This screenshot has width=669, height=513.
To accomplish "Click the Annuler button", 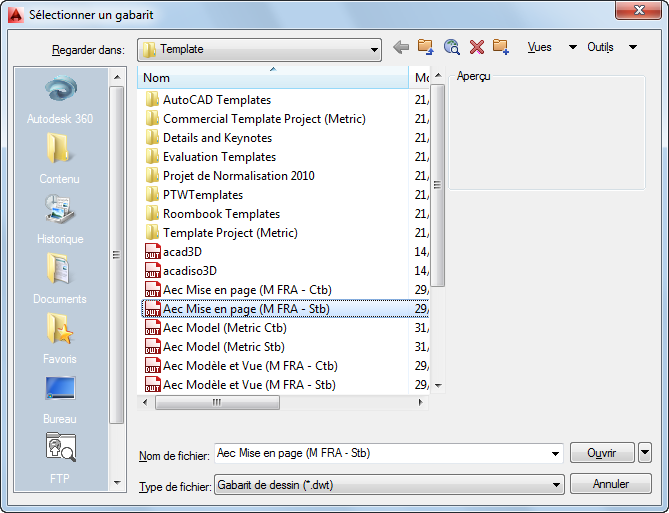I will coord(611,484).
